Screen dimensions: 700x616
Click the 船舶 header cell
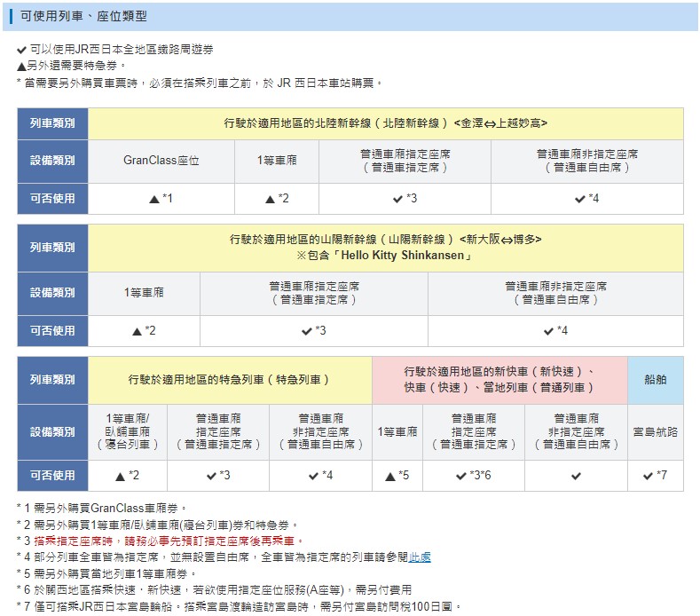[x=655, y=379]
